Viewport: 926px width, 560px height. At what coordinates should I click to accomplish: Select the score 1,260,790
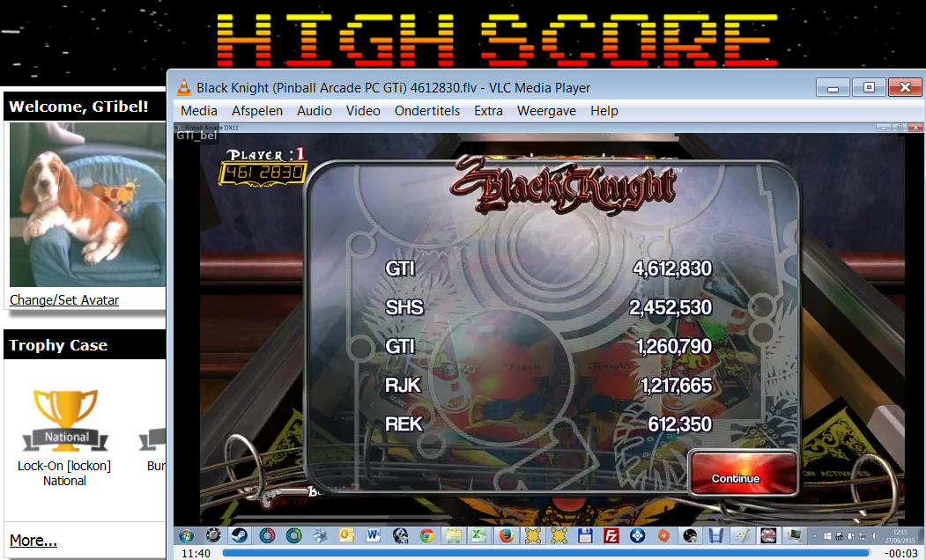pos(674,346)
